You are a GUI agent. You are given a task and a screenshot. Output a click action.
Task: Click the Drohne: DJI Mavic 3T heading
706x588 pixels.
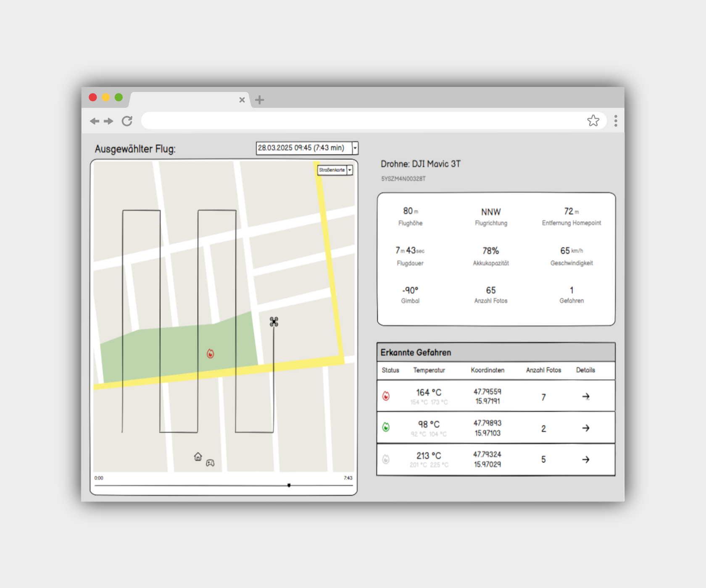[x=421, y=164]
